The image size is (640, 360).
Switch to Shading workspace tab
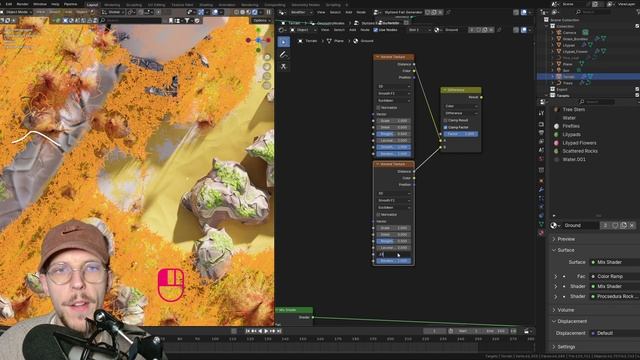coord(206,5)
